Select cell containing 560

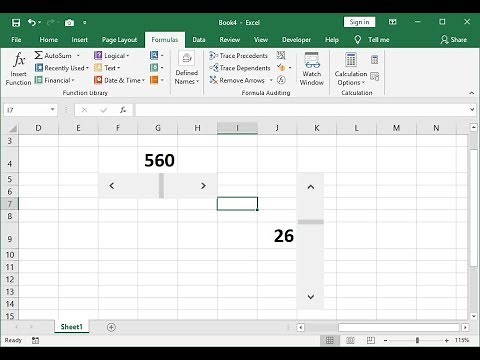[158, 160]
